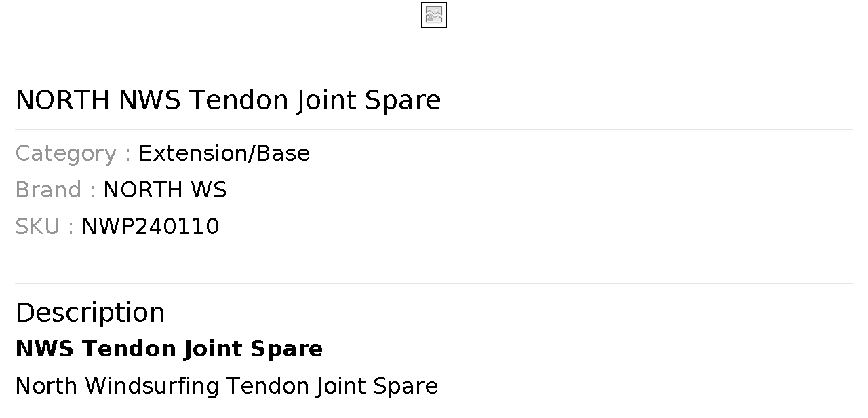Viewport: 868px width, 418px height.
Task: Click the 'Brand :' label
Action: pyautogui.click(x=55, y=190)
